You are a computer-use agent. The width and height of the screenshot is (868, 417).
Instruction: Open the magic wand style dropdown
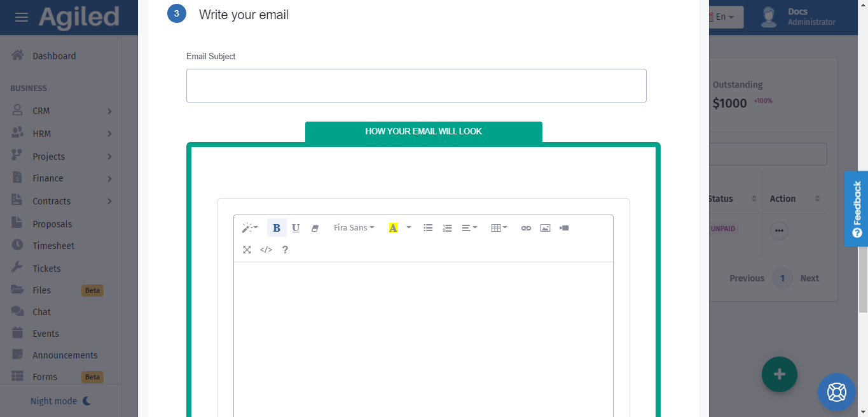coord(249,228)
